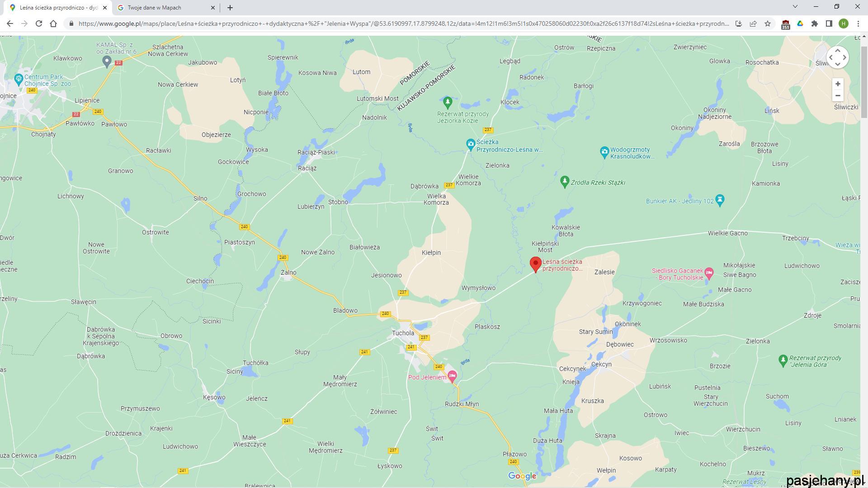Click the Lutom village label

(361, 72)
